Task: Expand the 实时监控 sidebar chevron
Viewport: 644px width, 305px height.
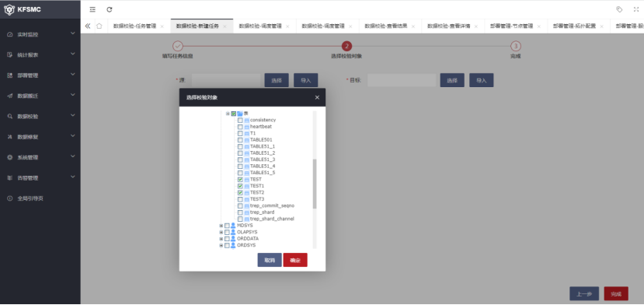Action: (73, 33)
